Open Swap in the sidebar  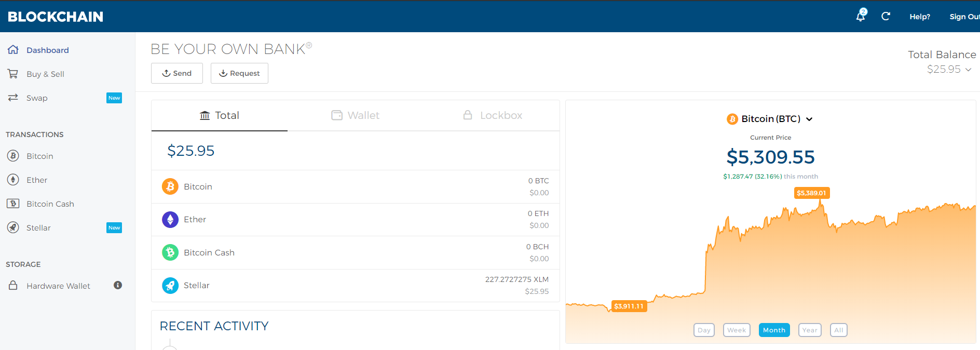37,98
